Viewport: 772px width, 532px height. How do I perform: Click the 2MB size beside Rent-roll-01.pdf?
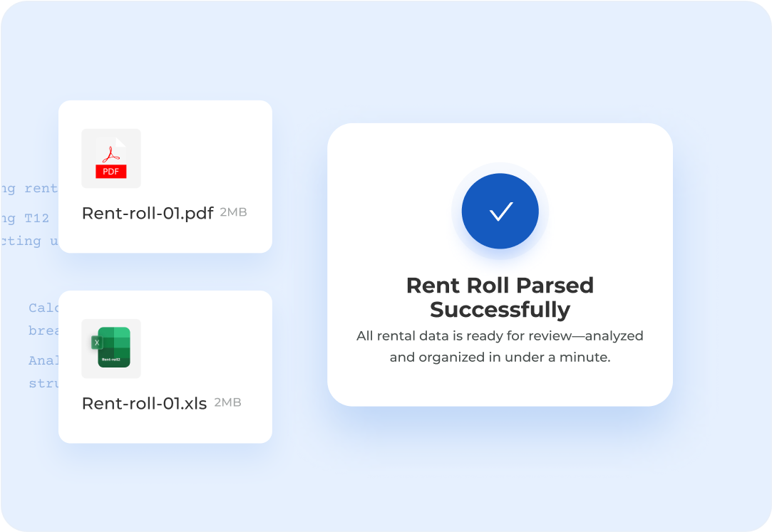(233, 212)
